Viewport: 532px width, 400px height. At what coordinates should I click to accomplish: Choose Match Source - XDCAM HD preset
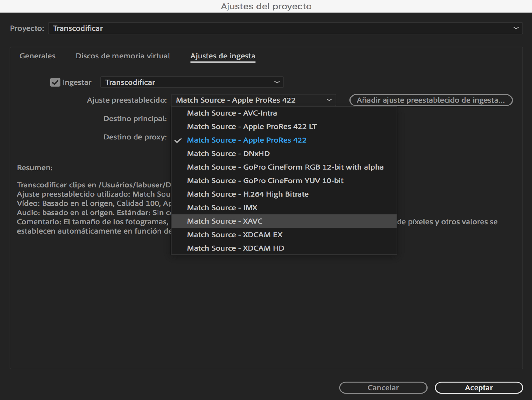click(x=235, y=248)
